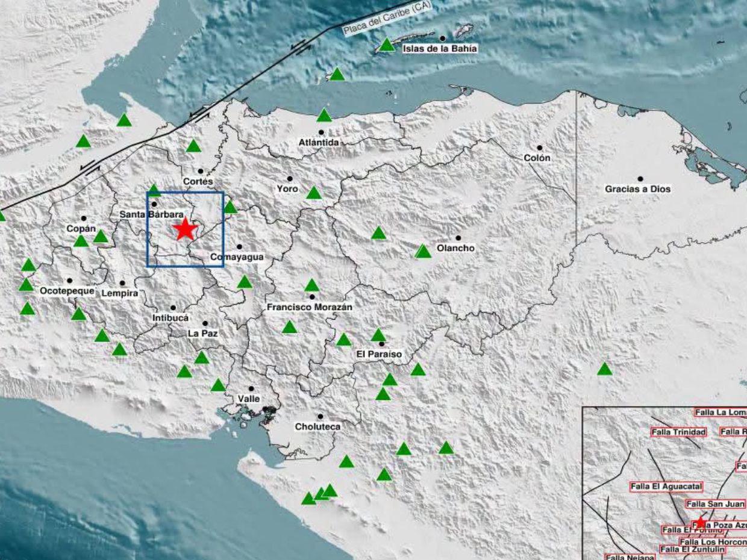Select the green triangle on Islas de la Bahía
This screenshot has height=560, width=747.
click(x=387, y=45)
